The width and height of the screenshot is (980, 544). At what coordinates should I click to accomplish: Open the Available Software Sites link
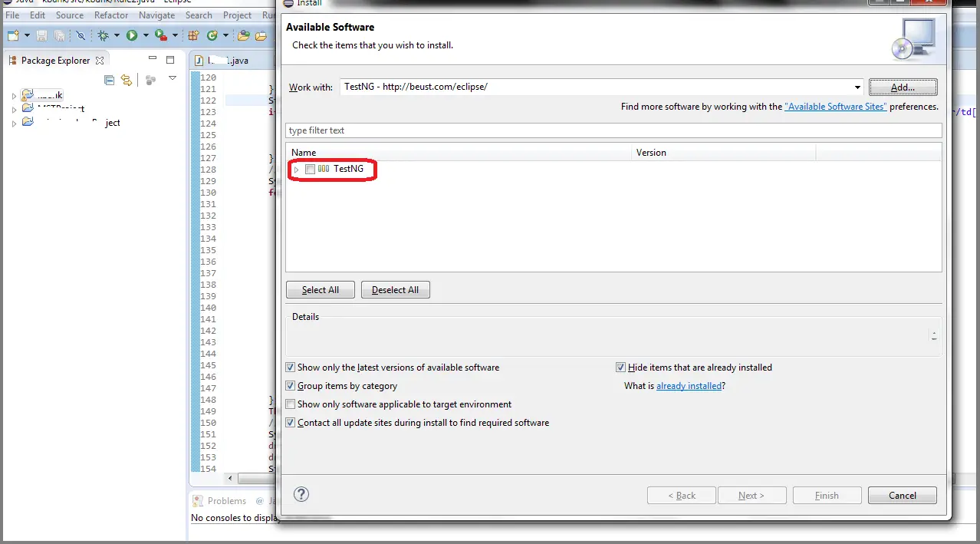(836, 107)
